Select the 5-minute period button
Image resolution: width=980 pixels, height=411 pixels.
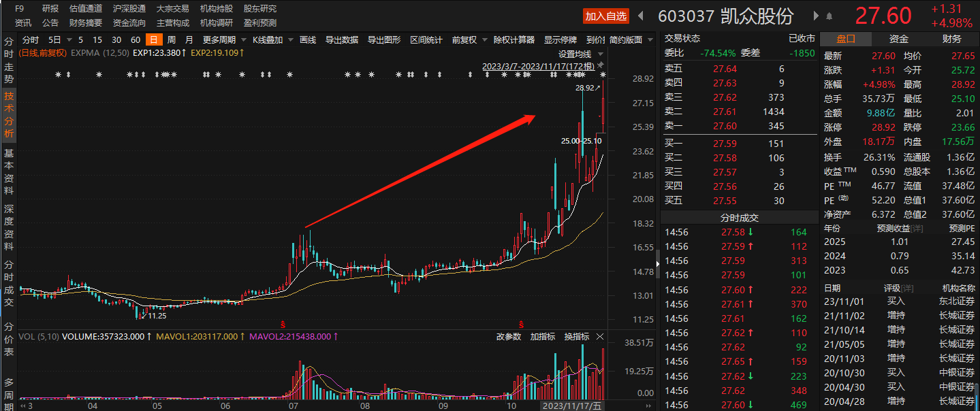click(x=81, y=40)
